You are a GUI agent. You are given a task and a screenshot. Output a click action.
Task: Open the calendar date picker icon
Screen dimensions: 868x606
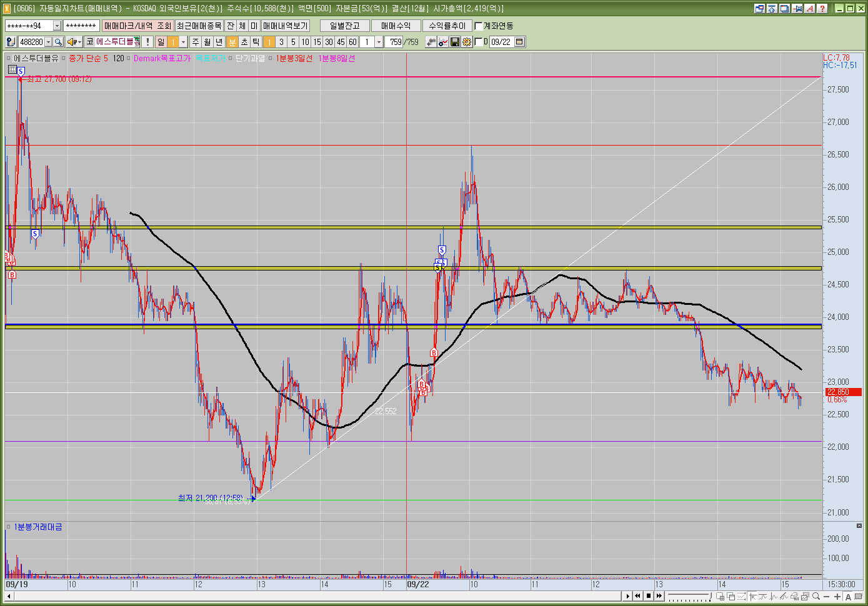[x=519, y=42]
